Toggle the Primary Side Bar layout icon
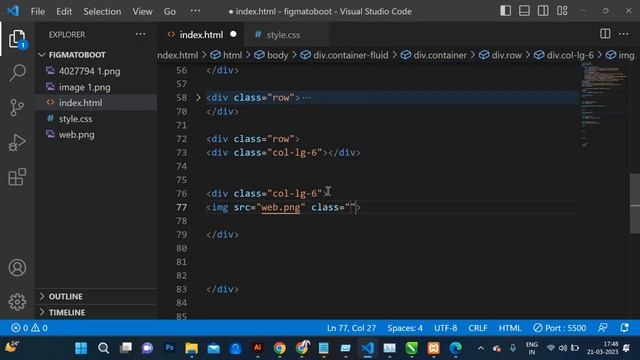The width and height of the screenshot is (640, 360). pos(505,11)
